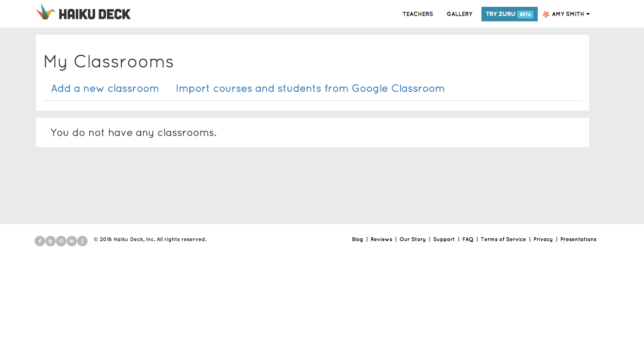Click the Pinterest icon in footer
This screenshot has width=644, height=345.
61,241
